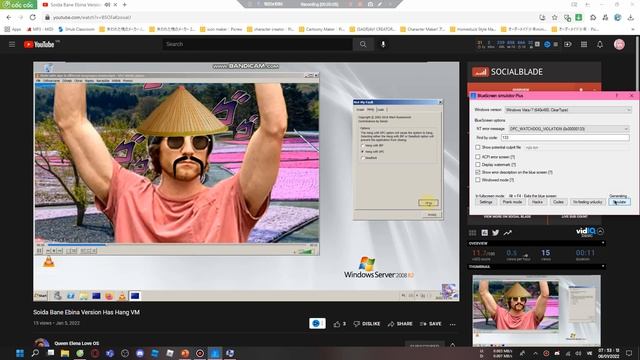Viewport: 640px width, 360px height.
Task: Toggle Show error description on blue screen
Action: [x=478, y=172]
